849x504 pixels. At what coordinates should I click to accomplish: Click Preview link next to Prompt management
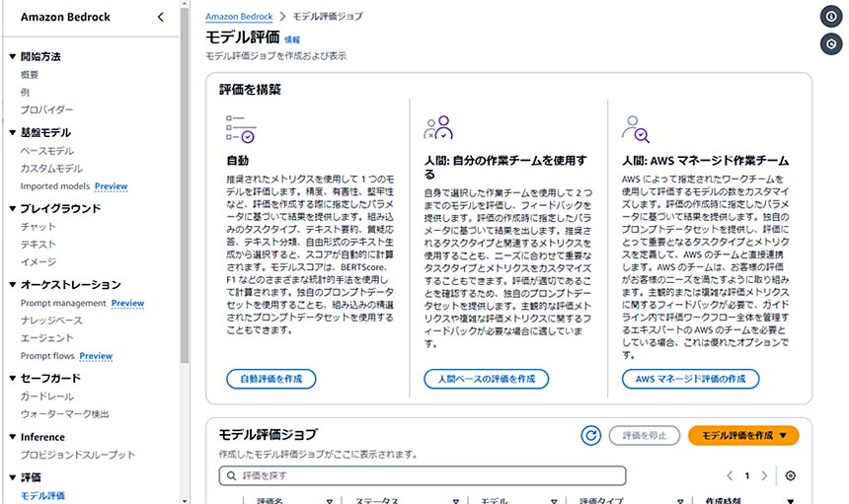(x=127, y=303)
